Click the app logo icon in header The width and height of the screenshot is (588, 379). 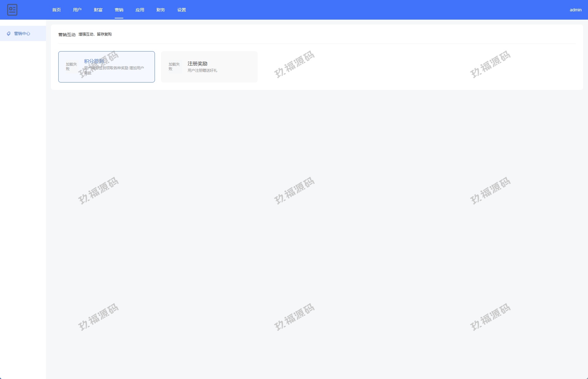[12, 10]
